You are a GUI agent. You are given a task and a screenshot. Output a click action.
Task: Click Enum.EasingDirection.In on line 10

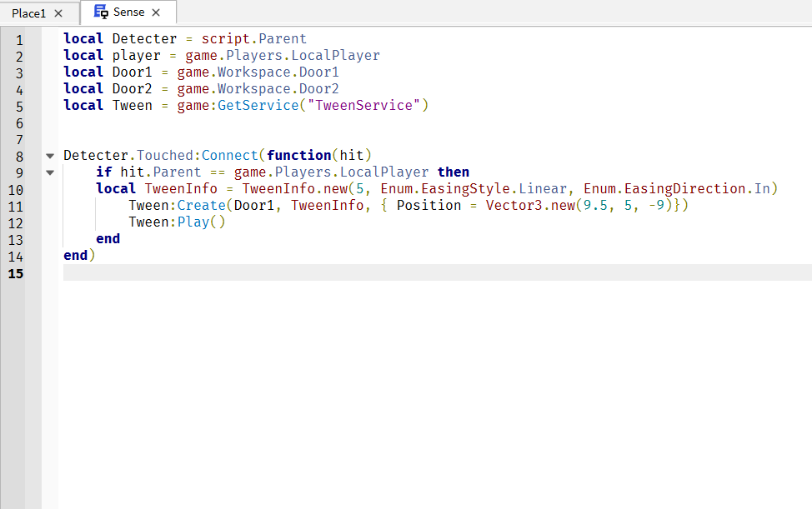[677, 188]
